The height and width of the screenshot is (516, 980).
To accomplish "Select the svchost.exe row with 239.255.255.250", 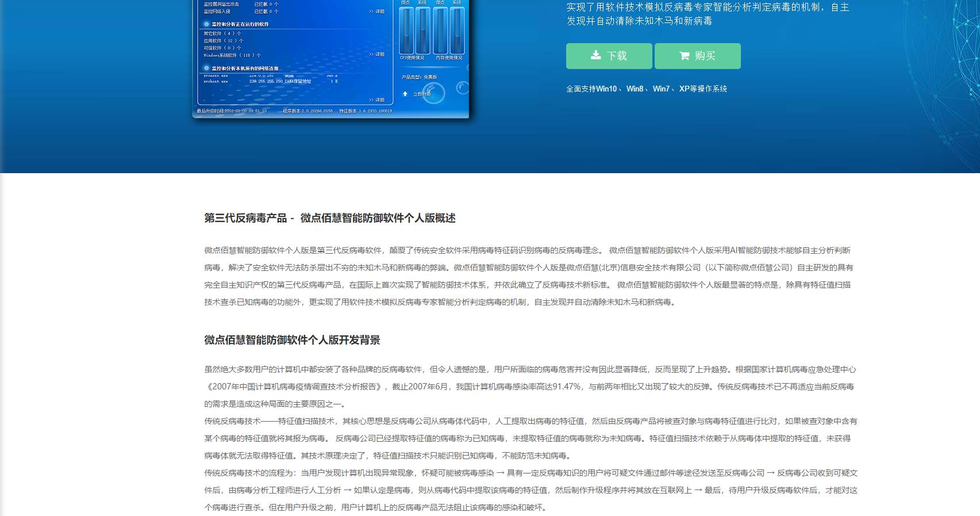I will coord(271,81).
